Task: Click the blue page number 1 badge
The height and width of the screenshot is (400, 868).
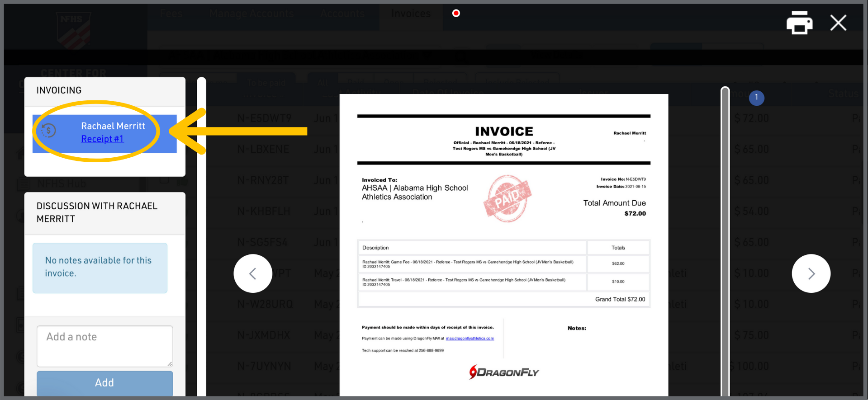Action: point(756,98)
